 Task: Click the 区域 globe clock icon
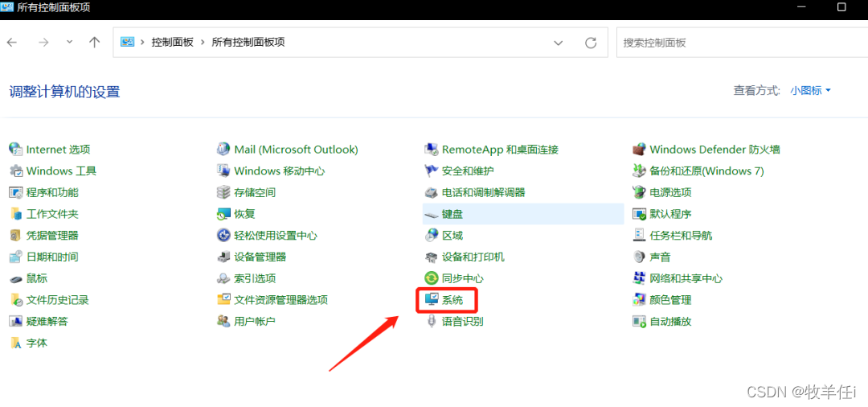pos(432,236)
